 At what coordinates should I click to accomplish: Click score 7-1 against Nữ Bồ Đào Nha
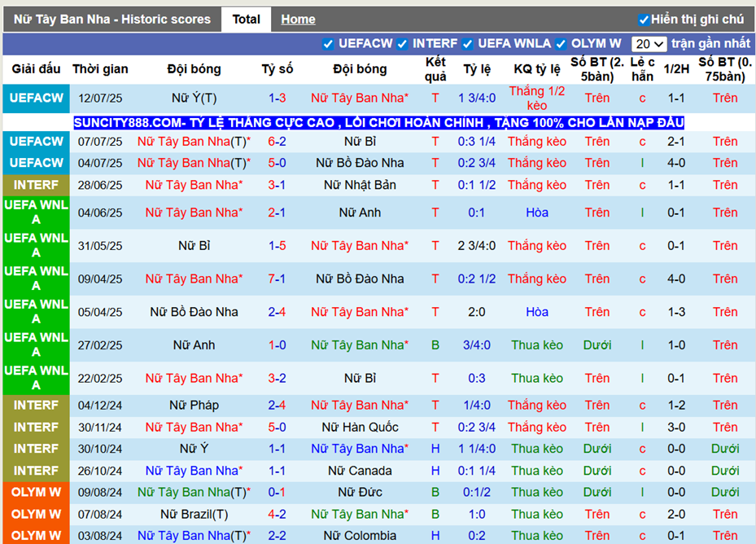pos(277,279)
